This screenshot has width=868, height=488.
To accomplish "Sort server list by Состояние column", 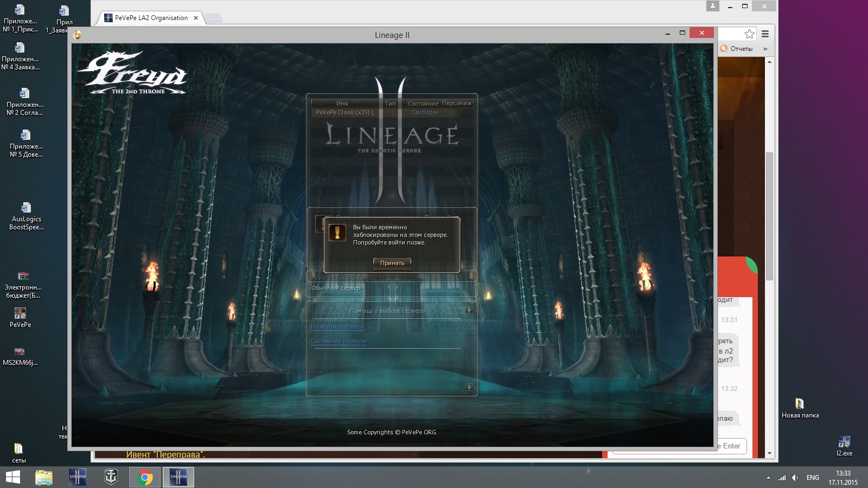I will click(x=423, y=103).
